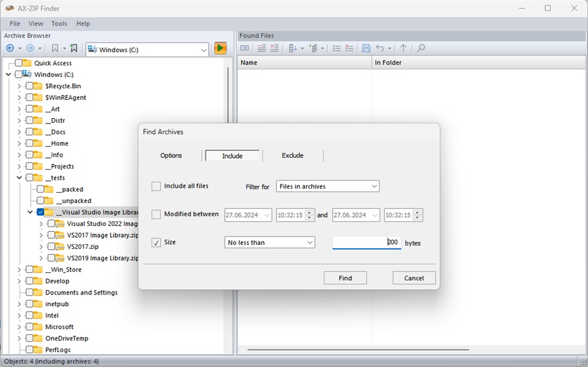Image resolution: width=588 pixels, height=367 pixels.
Task: Select the OneDriveTemp folder row
Action: click(x=67, y=338)
